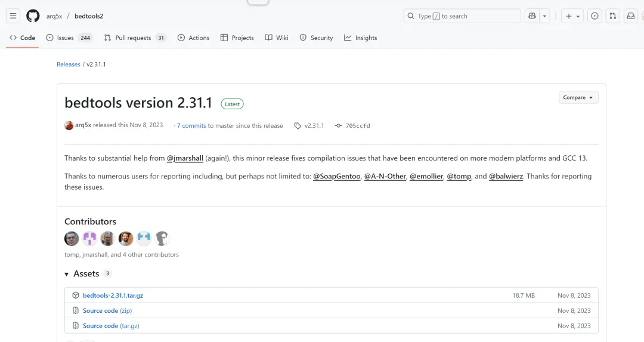This screenshot has height=342, width=644.
Task: Open the hamburger navigation menu
Action: 13,16
